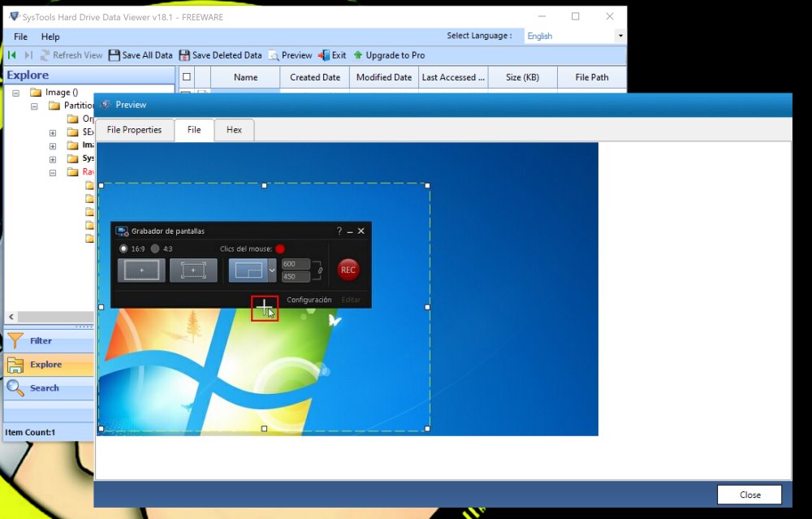Collapse the red folder starting with 'Ra'
Image resolution: width=812 pixels, height=519 pixels.
[53, 173]
